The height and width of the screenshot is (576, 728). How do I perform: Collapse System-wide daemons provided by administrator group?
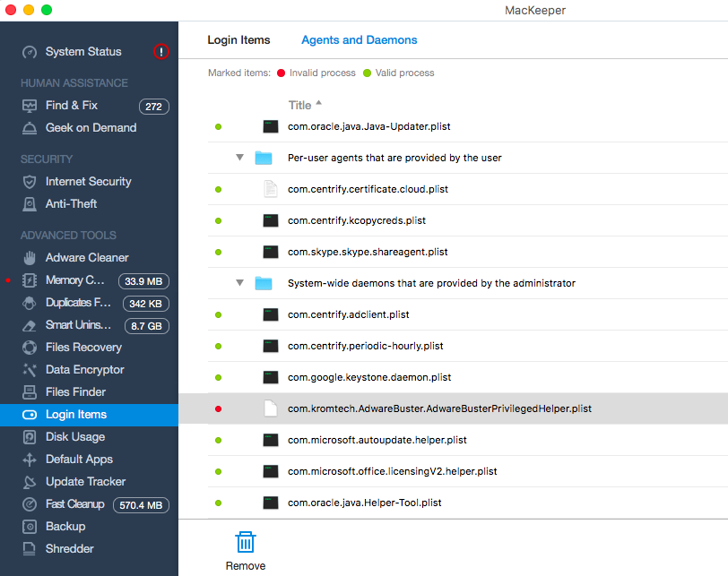point(239,283)
